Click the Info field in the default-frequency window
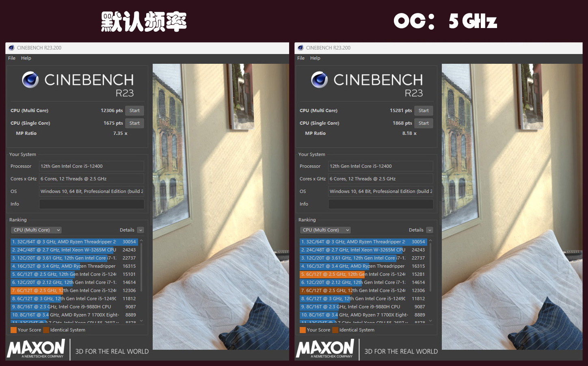Image resolution: width=588 pixels, height=366 pixels. point(91,204)
